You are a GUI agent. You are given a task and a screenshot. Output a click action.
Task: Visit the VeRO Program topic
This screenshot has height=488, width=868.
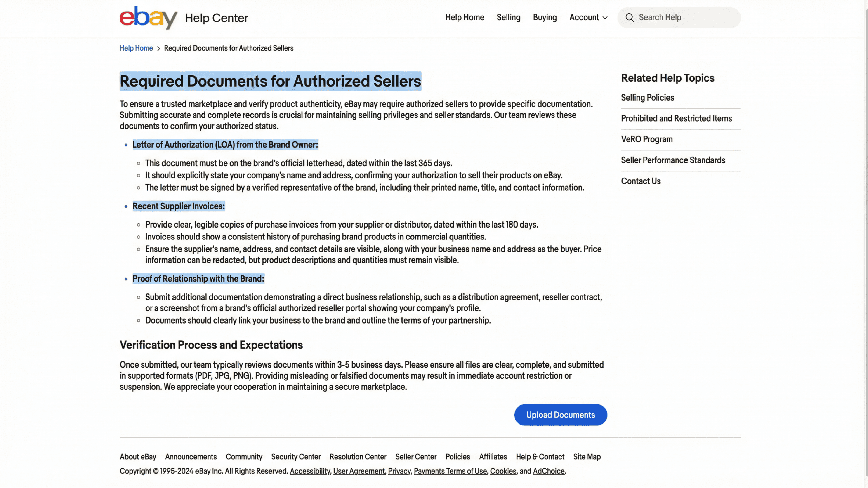(647, 139)
